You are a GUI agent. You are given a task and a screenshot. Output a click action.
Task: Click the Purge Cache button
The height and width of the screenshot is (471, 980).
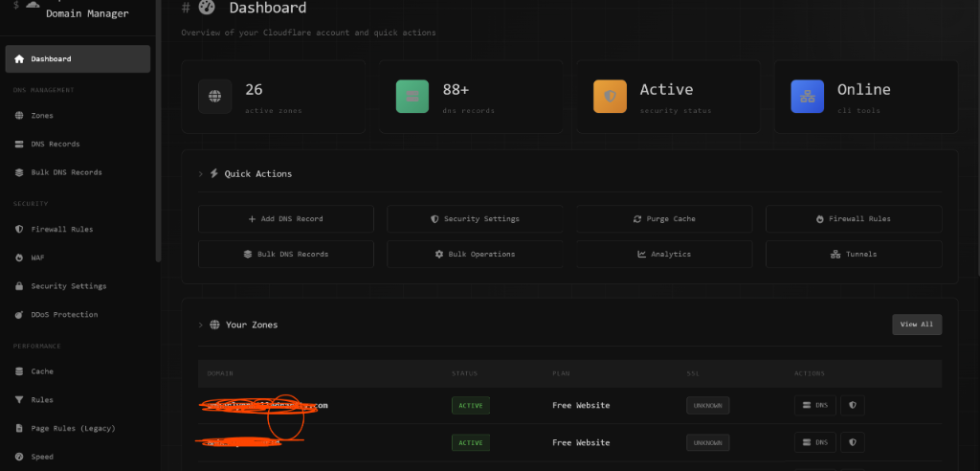click(664, 219)
